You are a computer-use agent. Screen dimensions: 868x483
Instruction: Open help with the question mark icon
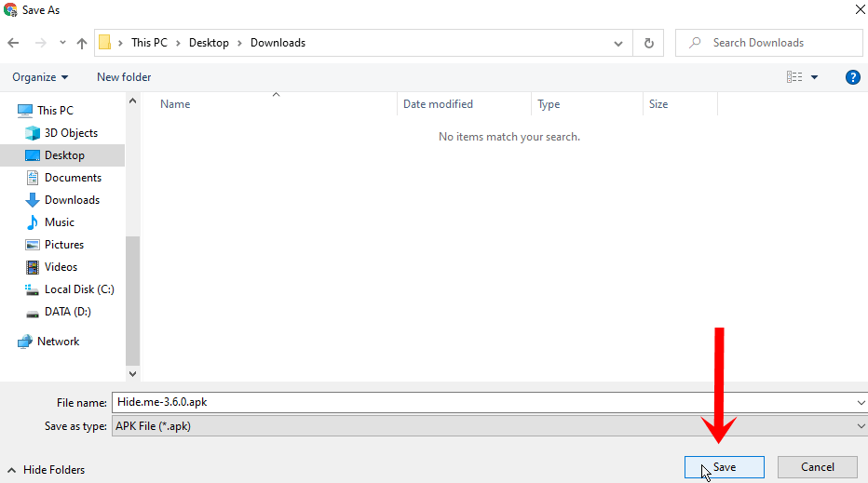click(852, 77)
